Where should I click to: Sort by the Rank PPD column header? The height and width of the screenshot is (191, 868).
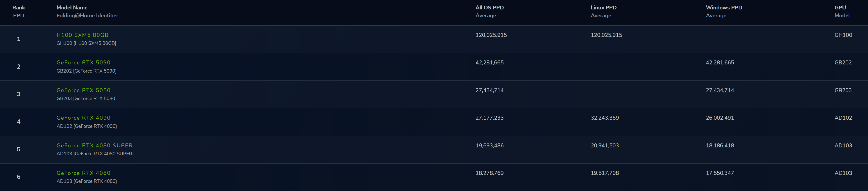(x=19, y=11)
